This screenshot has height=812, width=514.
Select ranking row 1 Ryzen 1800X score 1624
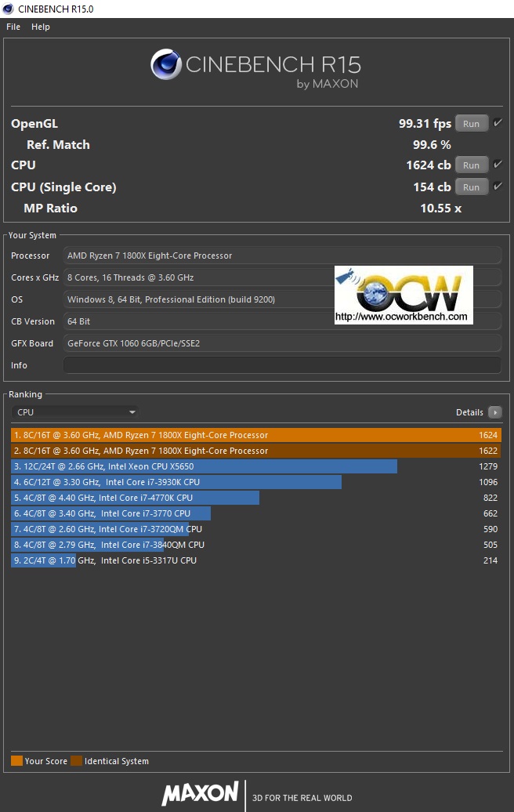[256, 435]
